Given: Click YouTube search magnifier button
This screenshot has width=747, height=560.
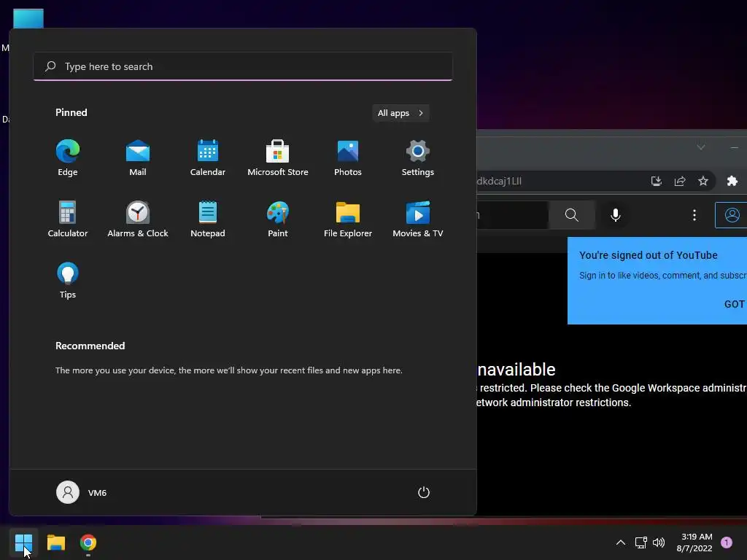Looking at the screenshot, I should 572,215.
